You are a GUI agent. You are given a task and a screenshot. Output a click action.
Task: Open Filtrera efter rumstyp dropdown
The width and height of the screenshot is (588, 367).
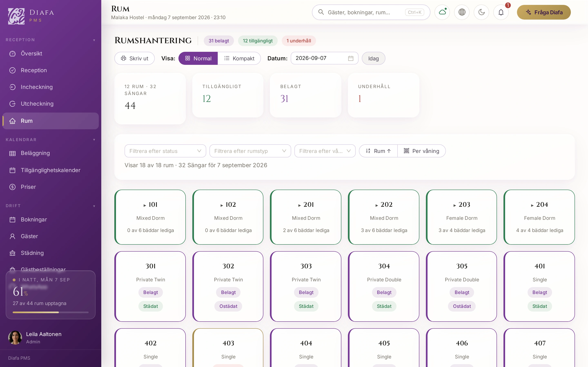coord(250,151)
